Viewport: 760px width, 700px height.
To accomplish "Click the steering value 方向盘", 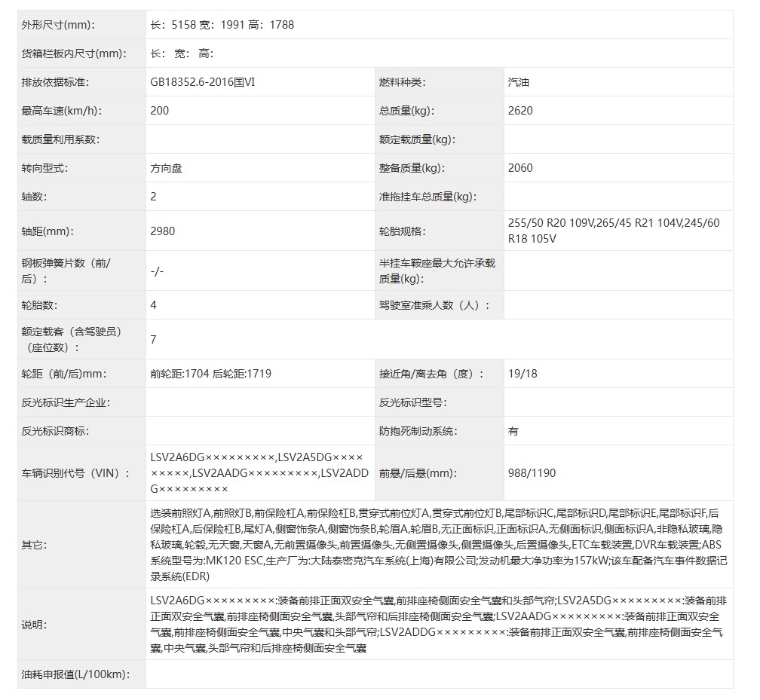I will pos(166,168).
